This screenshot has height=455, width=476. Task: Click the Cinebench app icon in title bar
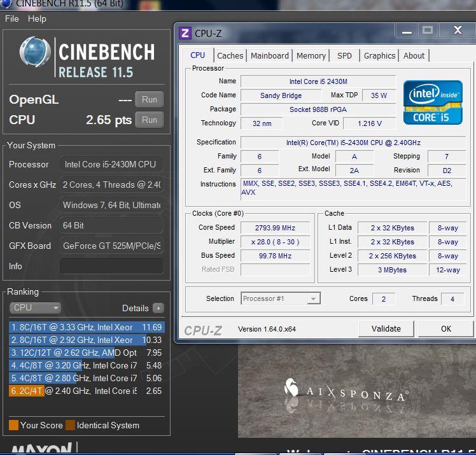6,4
